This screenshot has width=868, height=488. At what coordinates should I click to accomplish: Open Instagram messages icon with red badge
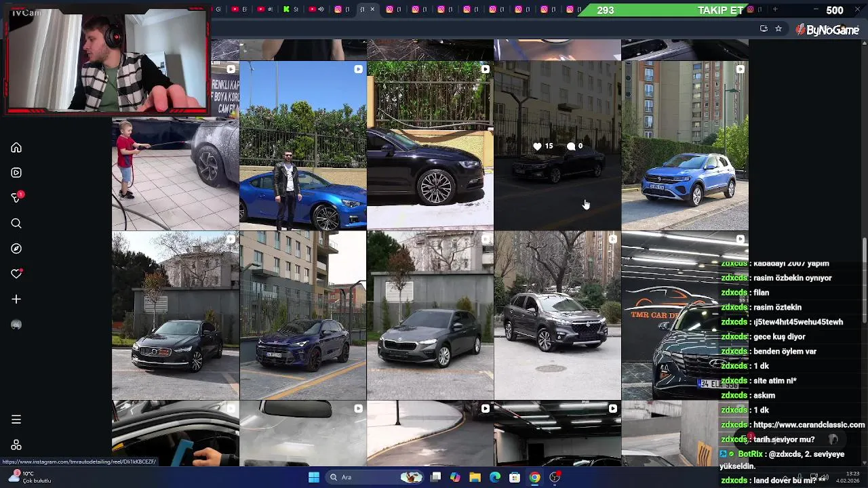16,198
